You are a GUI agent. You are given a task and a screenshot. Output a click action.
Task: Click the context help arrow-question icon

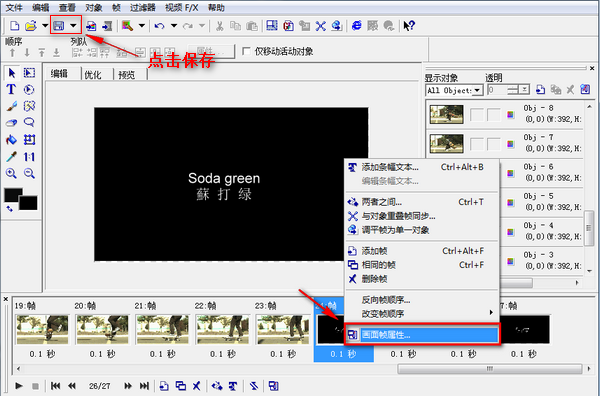409,26
